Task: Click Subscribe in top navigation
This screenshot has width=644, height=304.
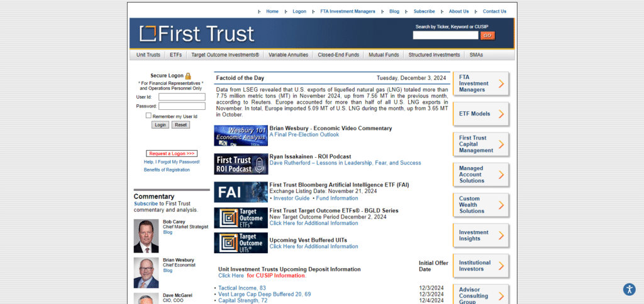Action: (x=425, y=11)
